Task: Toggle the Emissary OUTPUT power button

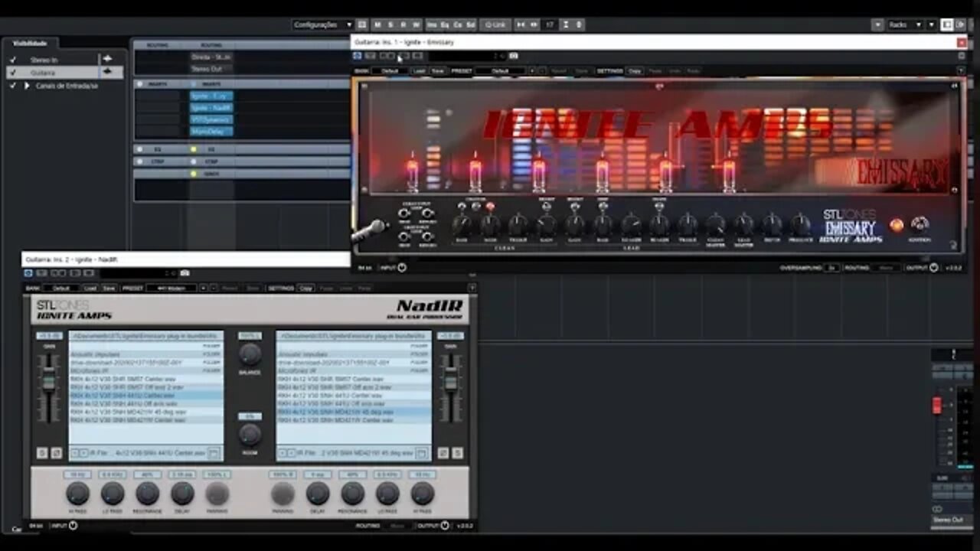Action: pyautogui.click(x=933, y=268)
